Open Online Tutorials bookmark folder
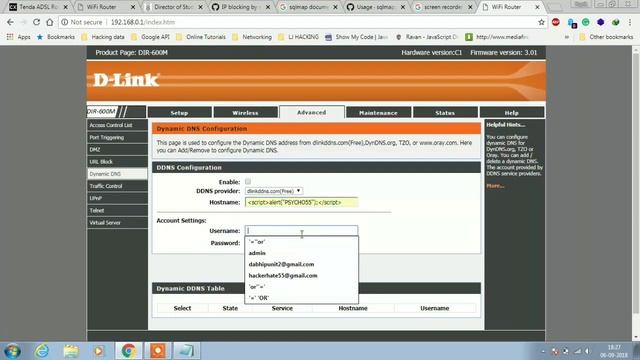The height and width of the screenshot is (360, 640). tap(200, 37)
